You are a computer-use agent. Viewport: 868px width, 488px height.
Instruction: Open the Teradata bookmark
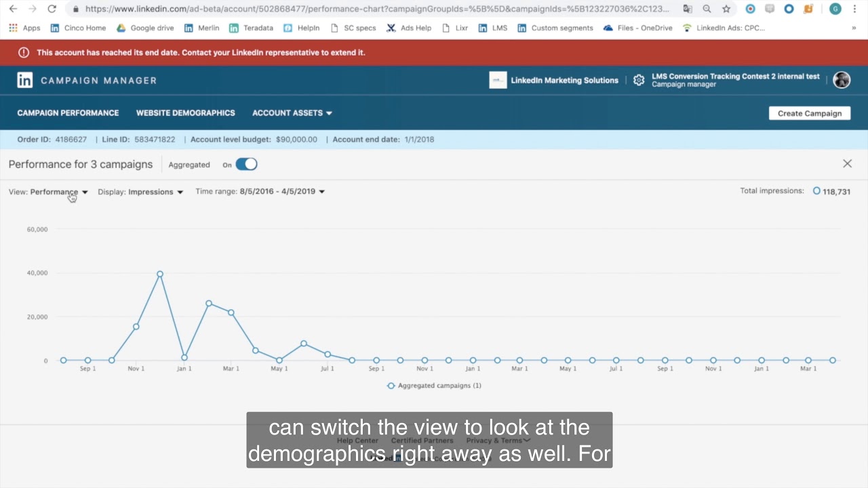[251, 28]
